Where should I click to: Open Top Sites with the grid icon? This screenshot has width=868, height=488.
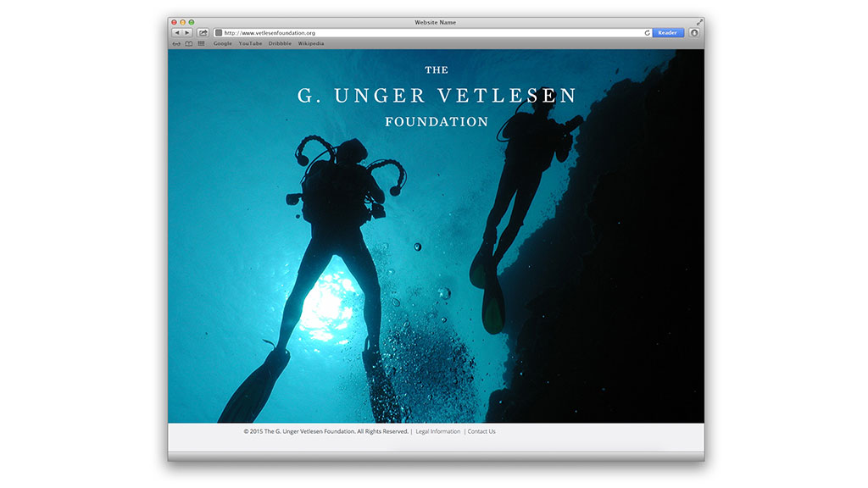(201, 43)
